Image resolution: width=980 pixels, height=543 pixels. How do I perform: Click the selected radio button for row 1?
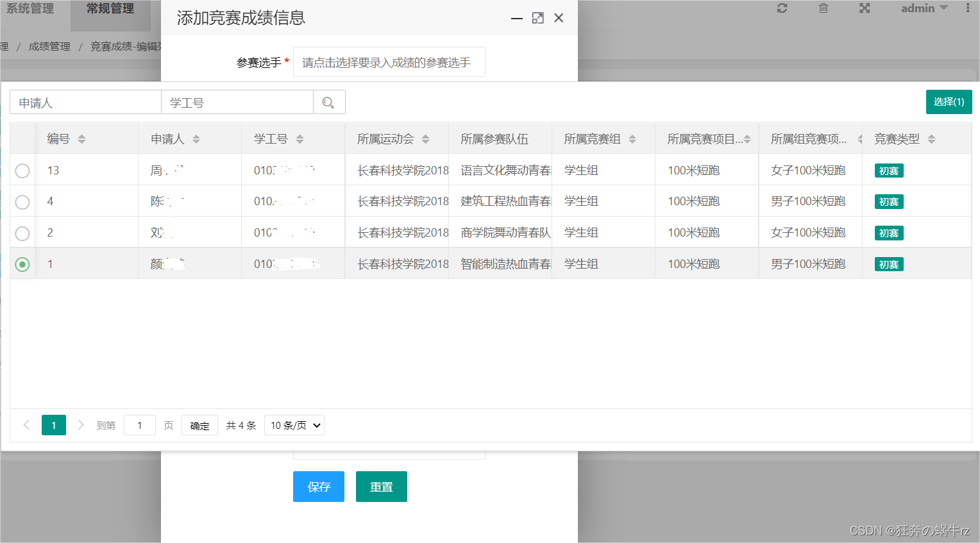click(x=22, y=264)
